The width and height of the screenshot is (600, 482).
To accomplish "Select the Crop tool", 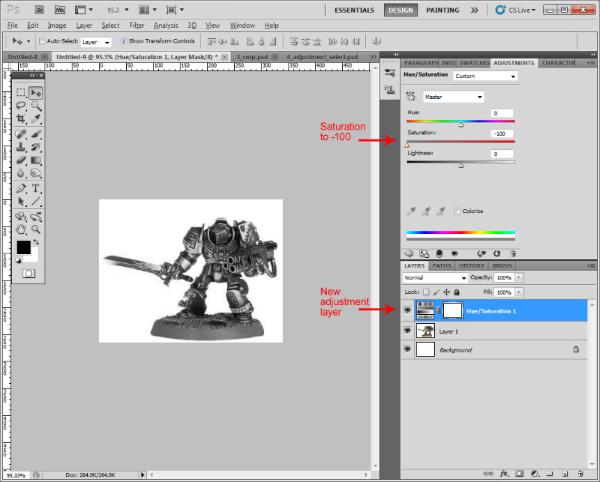I will (x=22, y=120).
